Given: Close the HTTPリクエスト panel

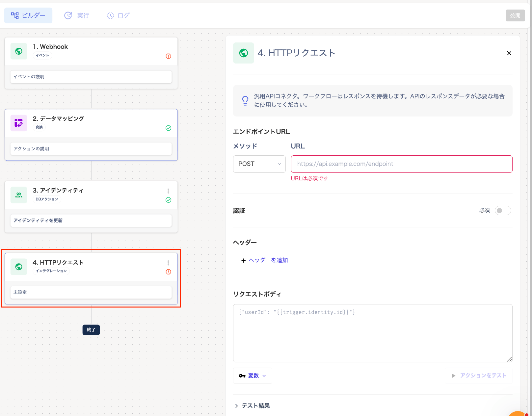Looking at the screenshot, I should pyautogui.click(x=509, y=53).
